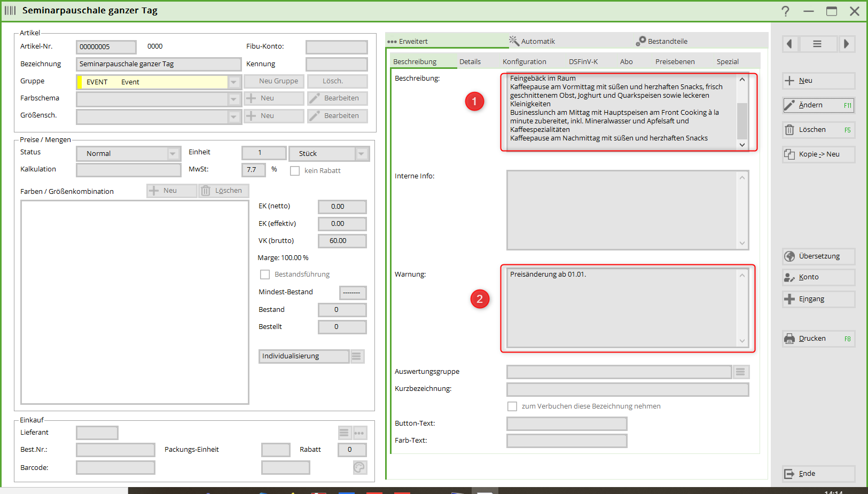Click the previous record arrow icon
This screenshot has width=868, height=494.
[x=789, y=44]
